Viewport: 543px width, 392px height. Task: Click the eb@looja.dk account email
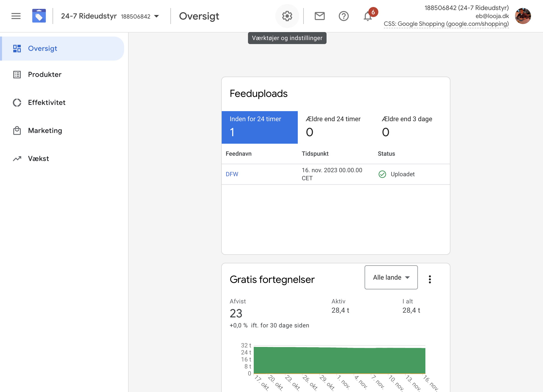coord(492,16)
